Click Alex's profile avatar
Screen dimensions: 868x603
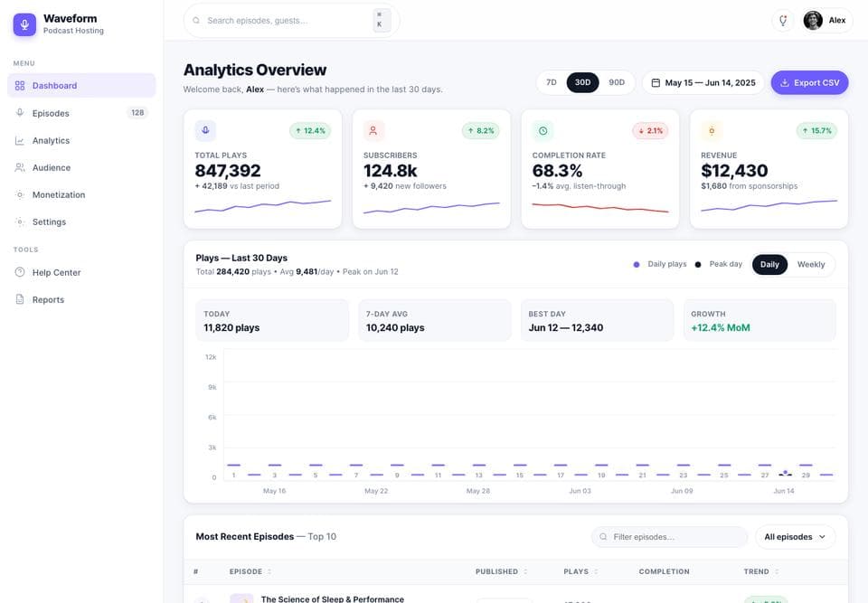coord(813,21)
